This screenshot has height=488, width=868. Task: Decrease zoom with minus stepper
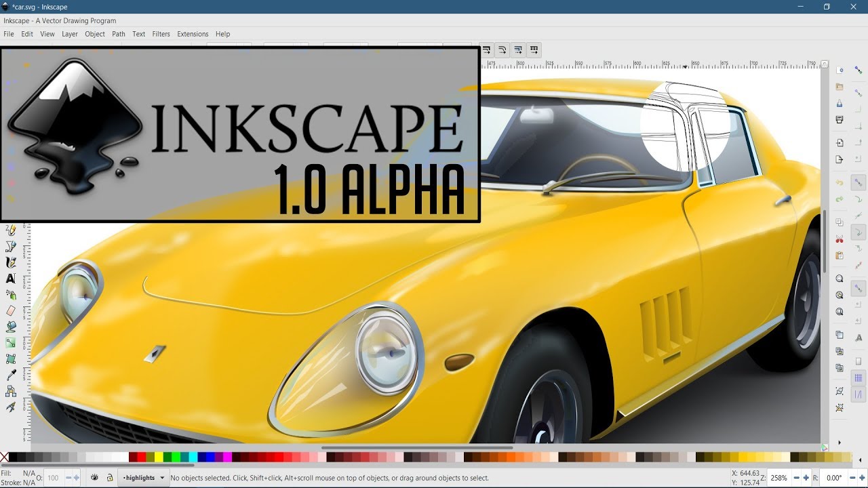796,478
